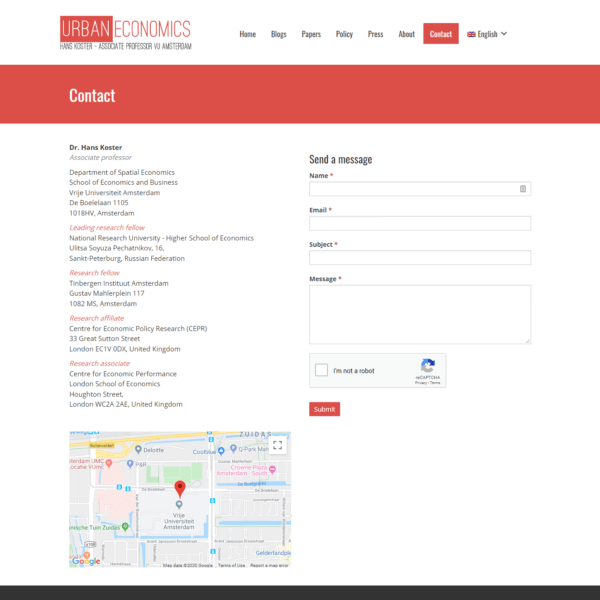Check the "I'm not a robot" box
600x600 pixels.
(x=321, y=370)
